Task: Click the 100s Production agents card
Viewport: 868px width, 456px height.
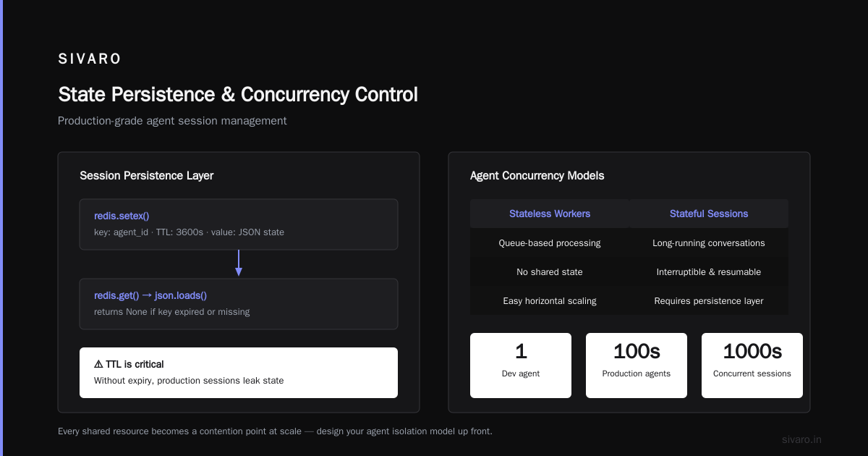Action: coord(637,366)
